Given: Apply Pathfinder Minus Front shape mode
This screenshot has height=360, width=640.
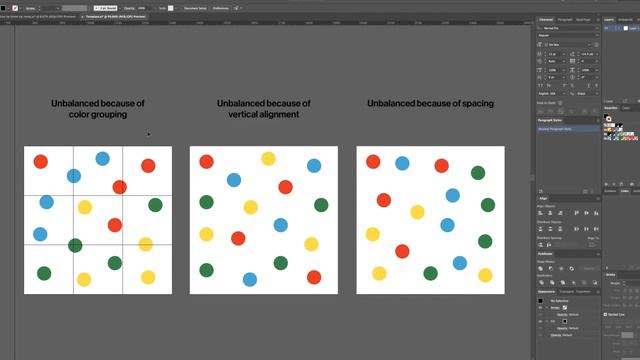Looking at the screenshot, I should 551,269.
